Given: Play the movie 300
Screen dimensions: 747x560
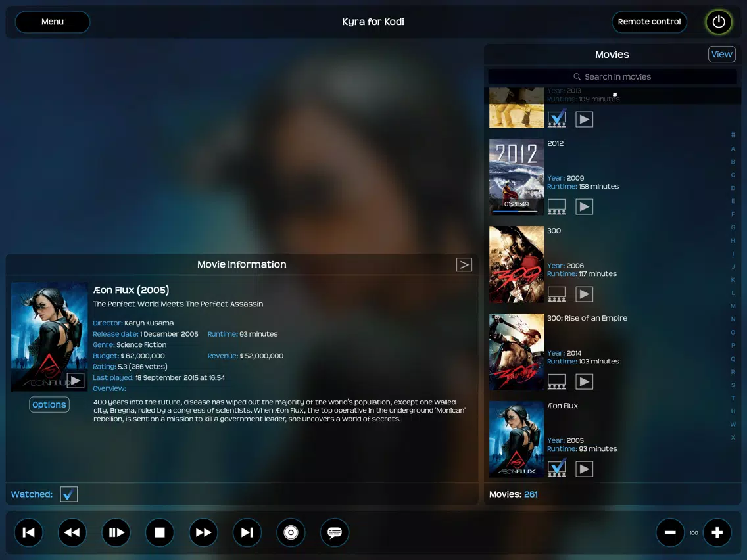Looking at the screenshot, I should [x=584, y=294].
